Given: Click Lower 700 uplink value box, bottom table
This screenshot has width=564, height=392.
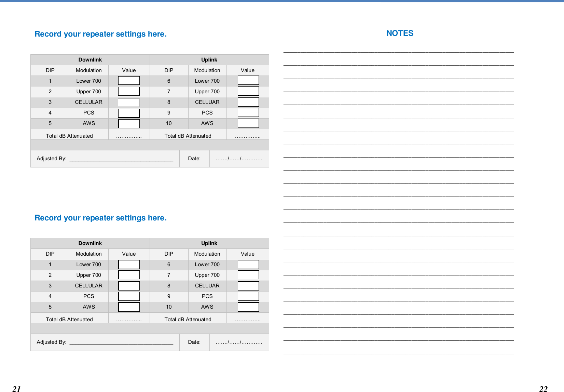Looking at the screenshot, I should (248, 265).
